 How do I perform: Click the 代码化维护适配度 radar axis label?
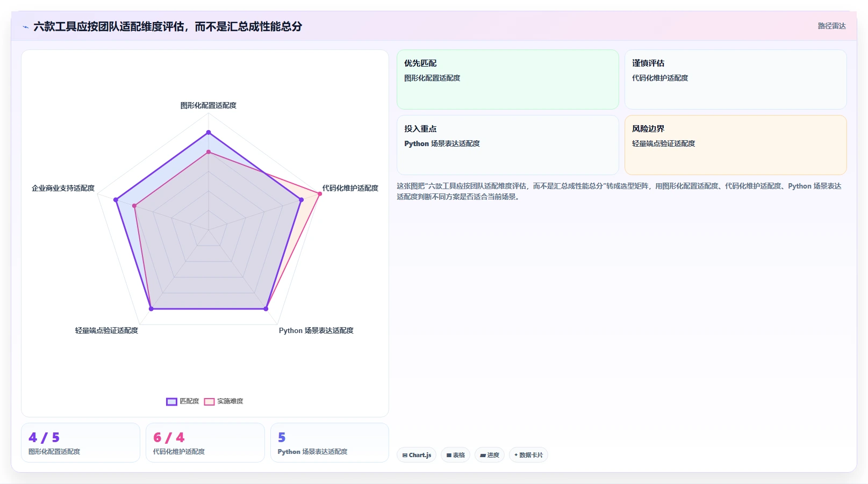pos(350,188)
